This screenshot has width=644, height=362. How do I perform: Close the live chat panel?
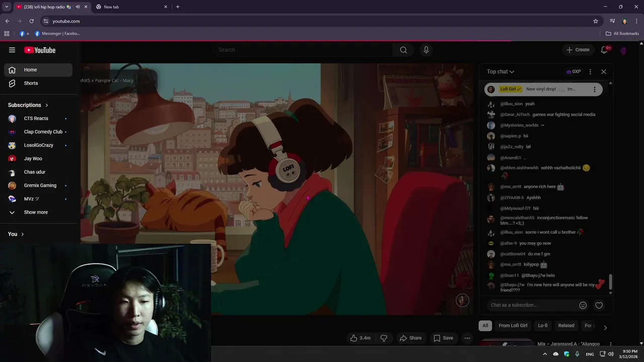pos(604,71)
